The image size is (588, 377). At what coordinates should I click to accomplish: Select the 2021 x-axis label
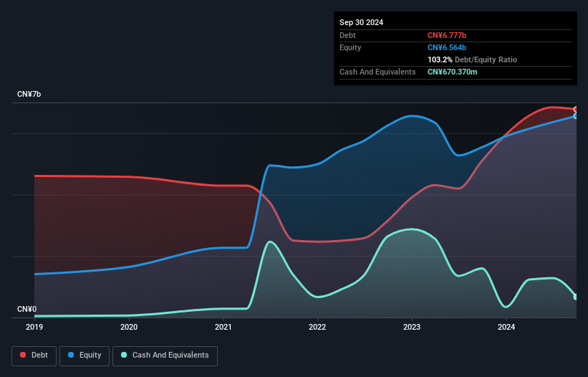[223, 327]
